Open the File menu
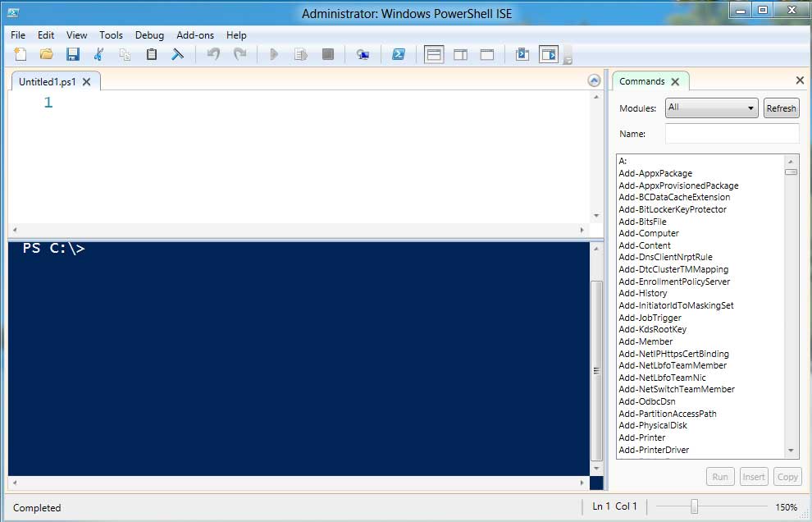Screen dimensions: 812x522 pyautogui.click(x=17, y=34)
